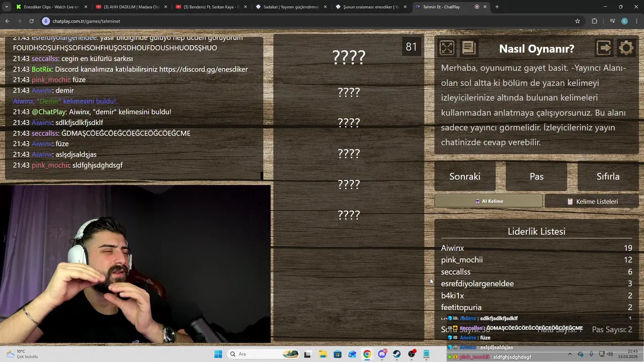Click seccallss in the leaderboard
Image resolution: width=644 pixels, height=362 pixels.
[456, 271]
